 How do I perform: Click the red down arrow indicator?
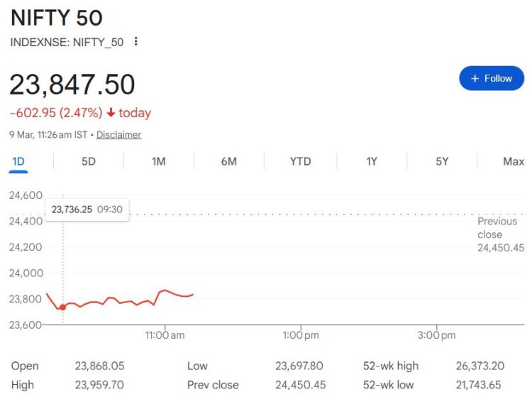pyautogui.click(x=111, y=113)
